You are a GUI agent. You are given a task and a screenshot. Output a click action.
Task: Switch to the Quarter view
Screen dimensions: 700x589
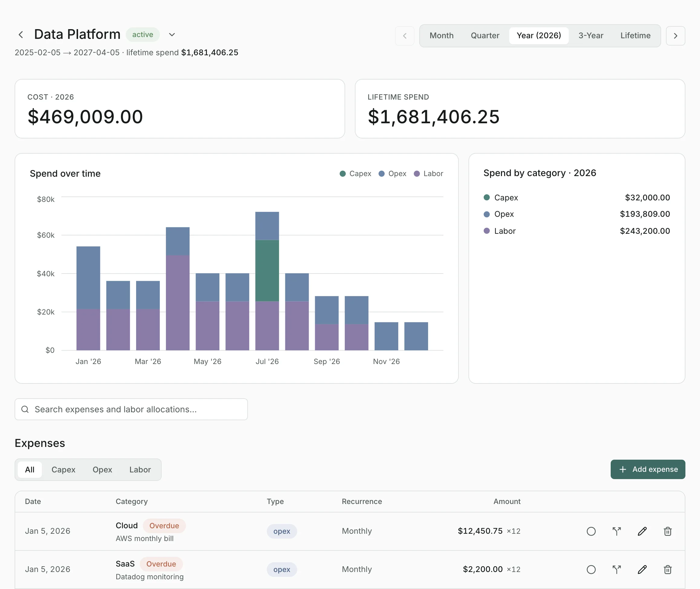coord(485,36)
